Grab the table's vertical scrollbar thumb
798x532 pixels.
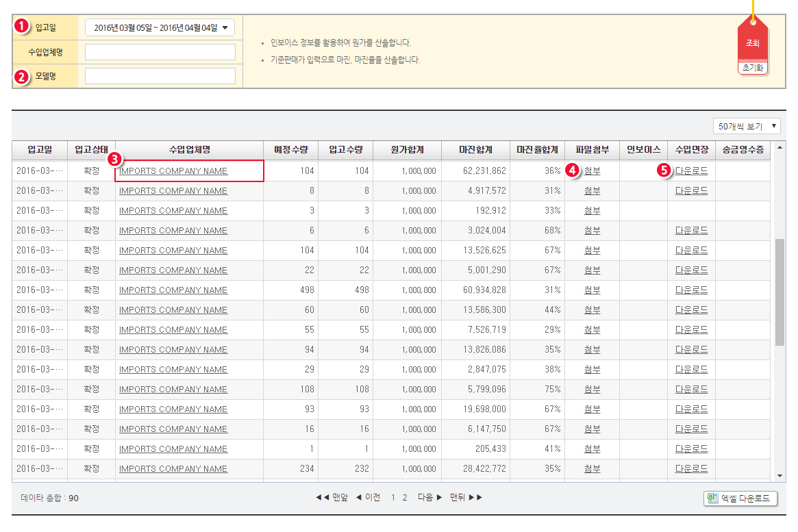click(x=780, y=292)
